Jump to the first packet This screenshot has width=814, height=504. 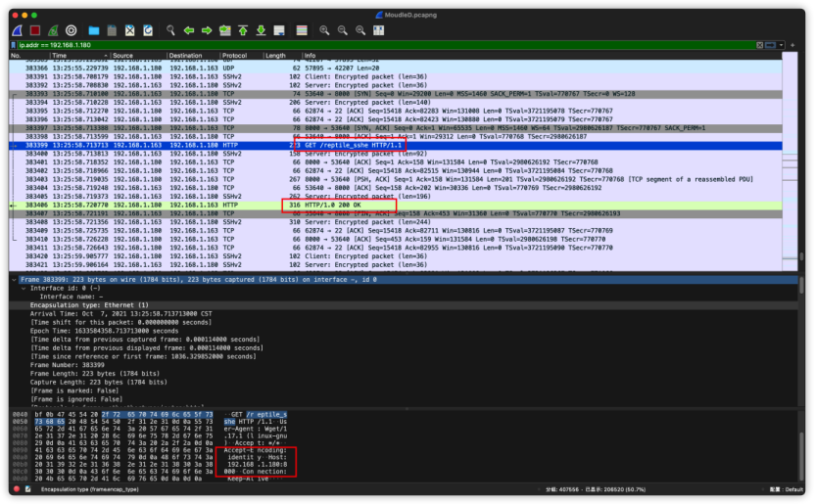click(x=243, y=30)
